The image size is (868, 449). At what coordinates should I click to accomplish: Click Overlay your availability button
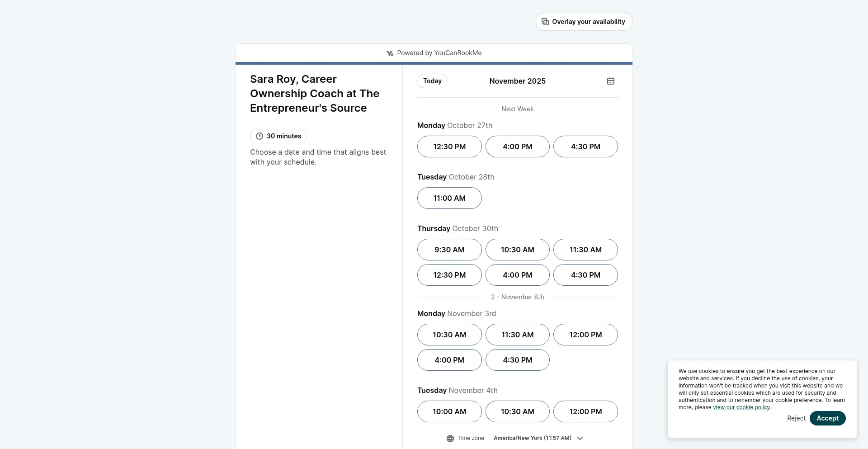point(588,22)
